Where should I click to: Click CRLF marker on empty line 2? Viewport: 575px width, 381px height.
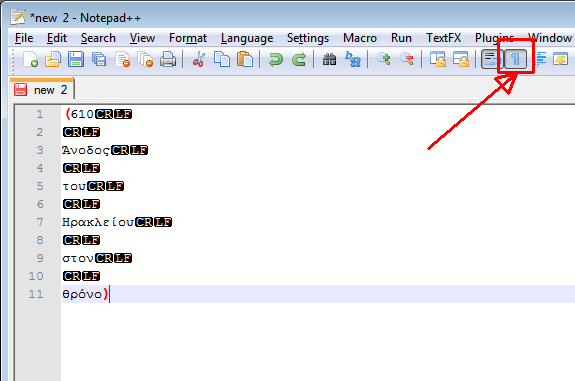81,132
